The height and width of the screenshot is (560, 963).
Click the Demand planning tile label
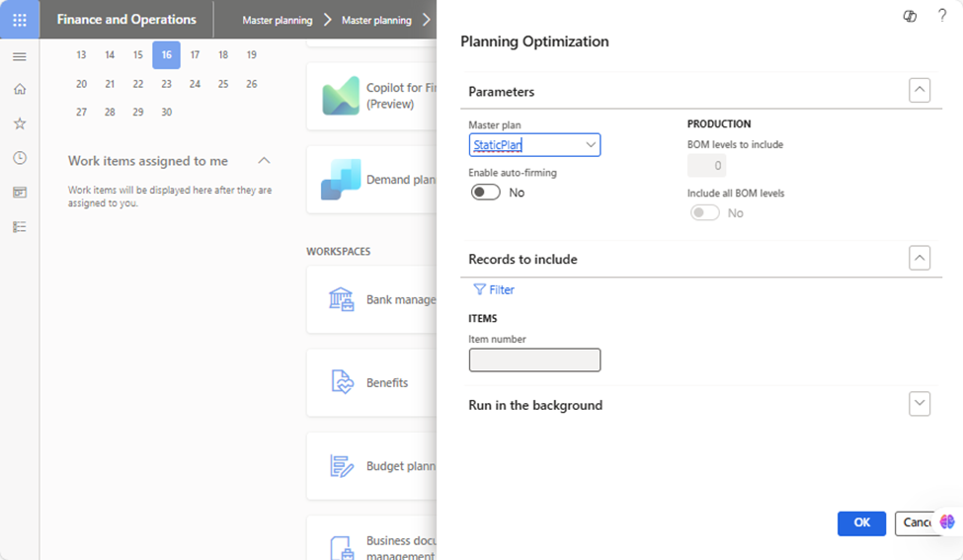pyautogui.click(x=401, y=180)
